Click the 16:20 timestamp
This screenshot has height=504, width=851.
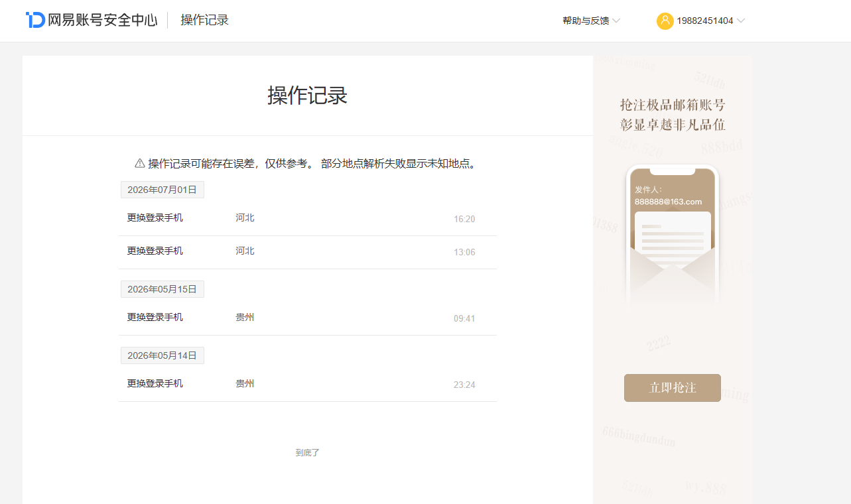[x=464, y=219]
